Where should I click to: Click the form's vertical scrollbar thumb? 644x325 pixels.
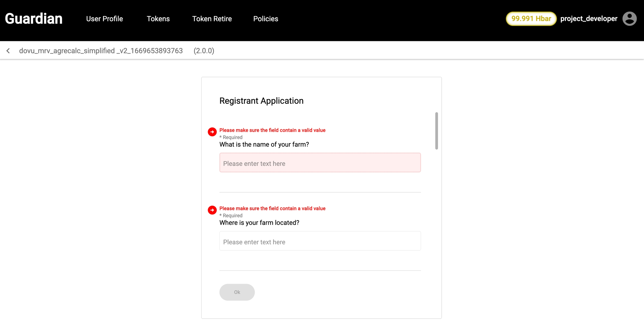[x=436, y=131]
